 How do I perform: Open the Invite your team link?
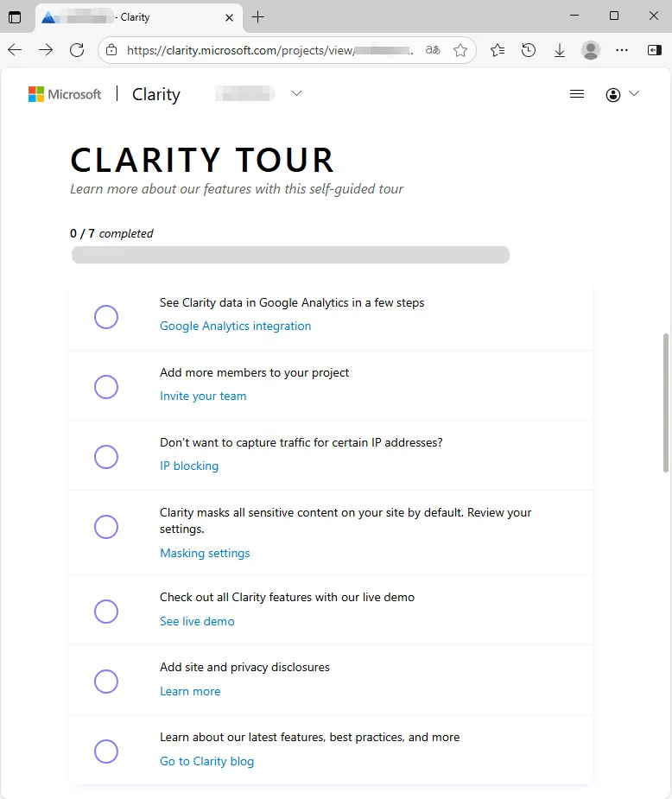pos(203,396)
